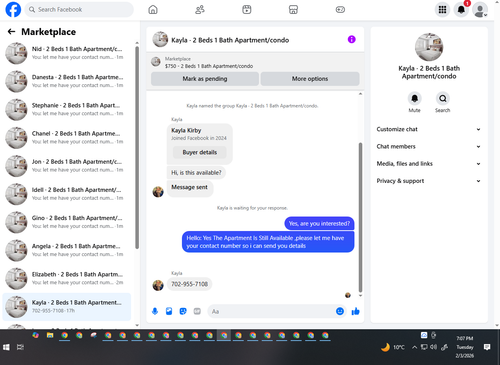Image resolution: width=500 pixels, height=365 pixels.
Task: Click the Kayla chat title in header
Action: click(230, 40)
